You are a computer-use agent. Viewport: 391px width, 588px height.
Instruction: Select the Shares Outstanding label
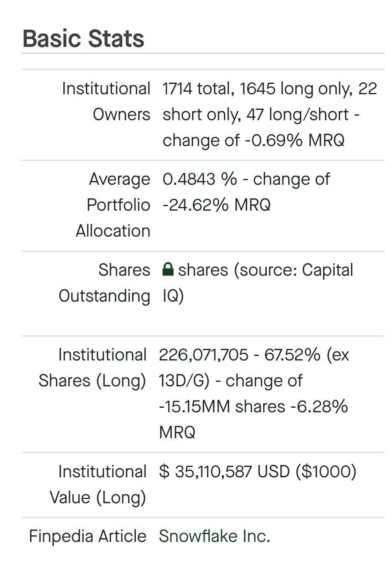pos(105,283)
